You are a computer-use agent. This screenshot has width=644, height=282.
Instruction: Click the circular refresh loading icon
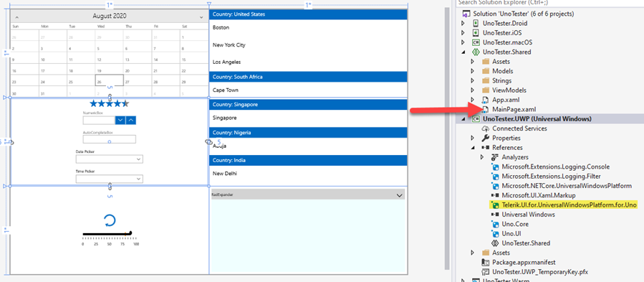tap(110, 220)
